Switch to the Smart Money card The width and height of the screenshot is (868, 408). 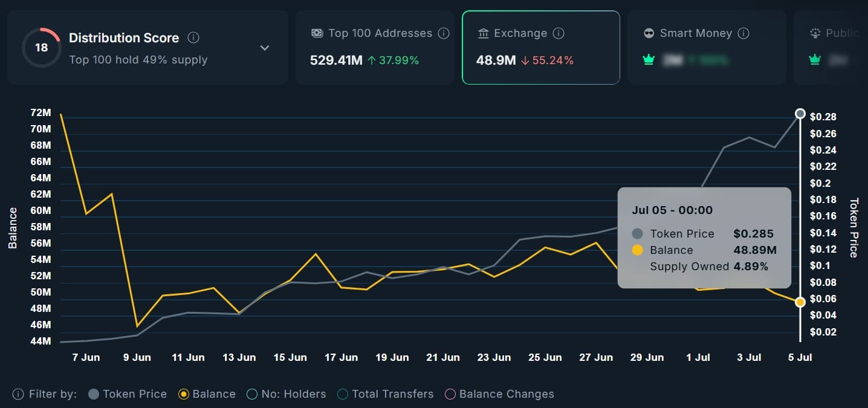coord(705,47)
